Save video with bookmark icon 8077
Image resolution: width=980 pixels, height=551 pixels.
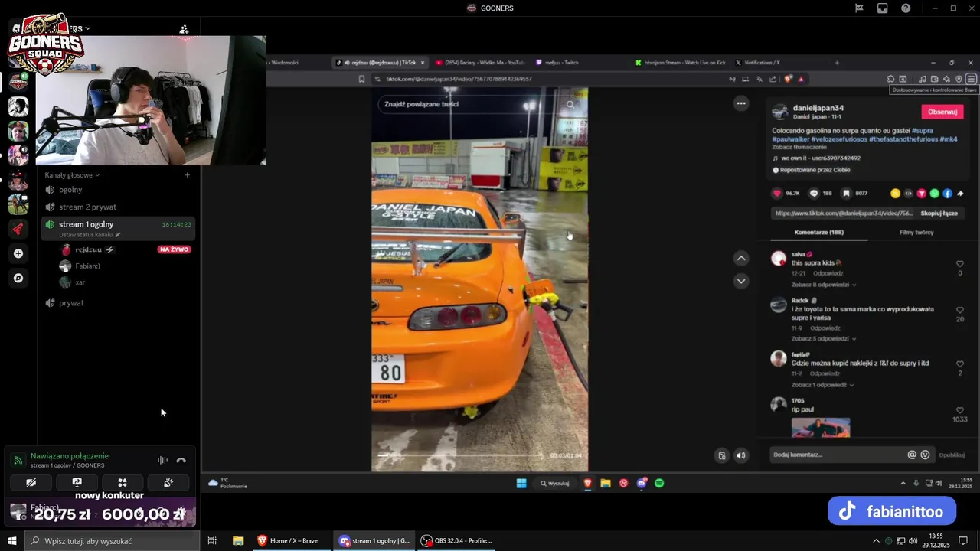tap(846, 194)
